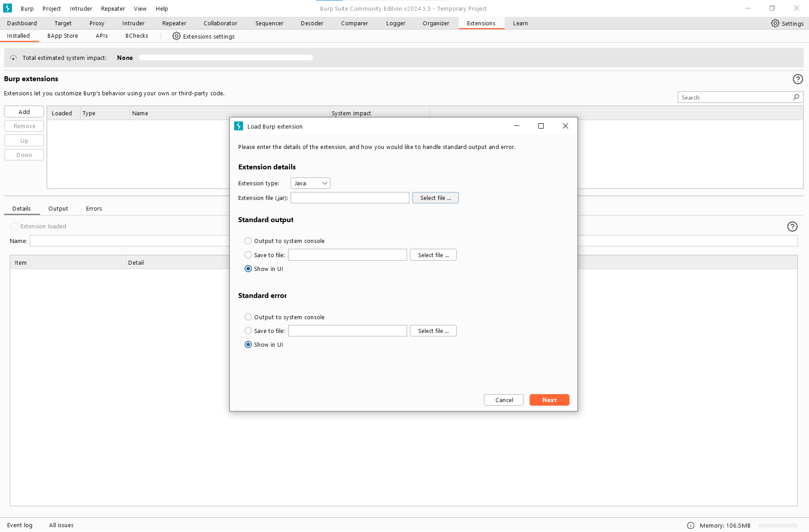Click the memory info icon
Image resolution: width=809 pixels, height=532 pixels.
(x=691, y=526)
